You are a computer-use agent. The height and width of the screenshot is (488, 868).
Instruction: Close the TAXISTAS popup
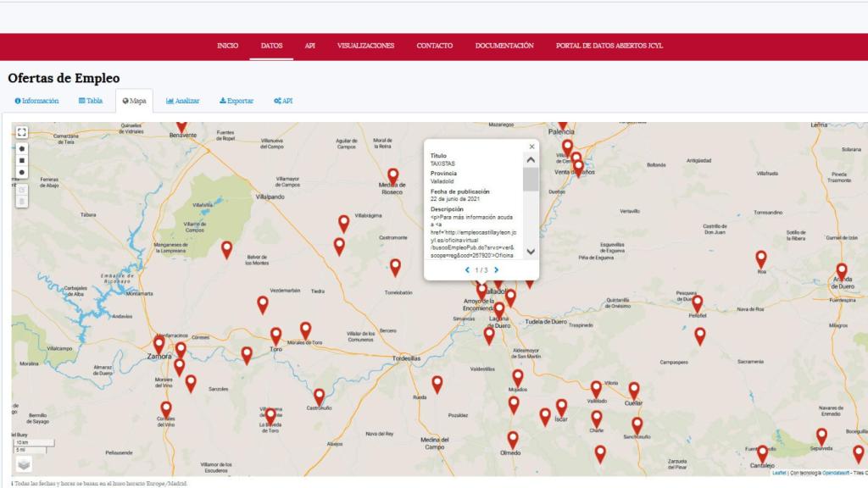[531, 147]
